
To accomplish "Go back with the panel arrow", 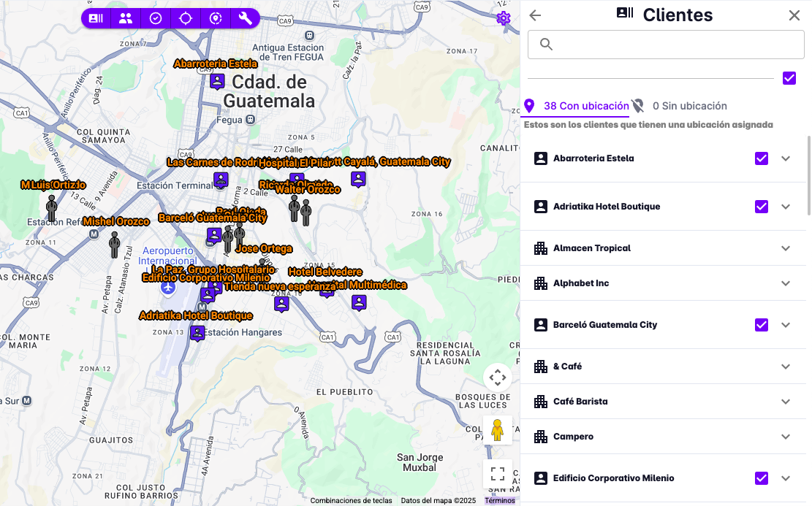I will click(x=535, y=15).
